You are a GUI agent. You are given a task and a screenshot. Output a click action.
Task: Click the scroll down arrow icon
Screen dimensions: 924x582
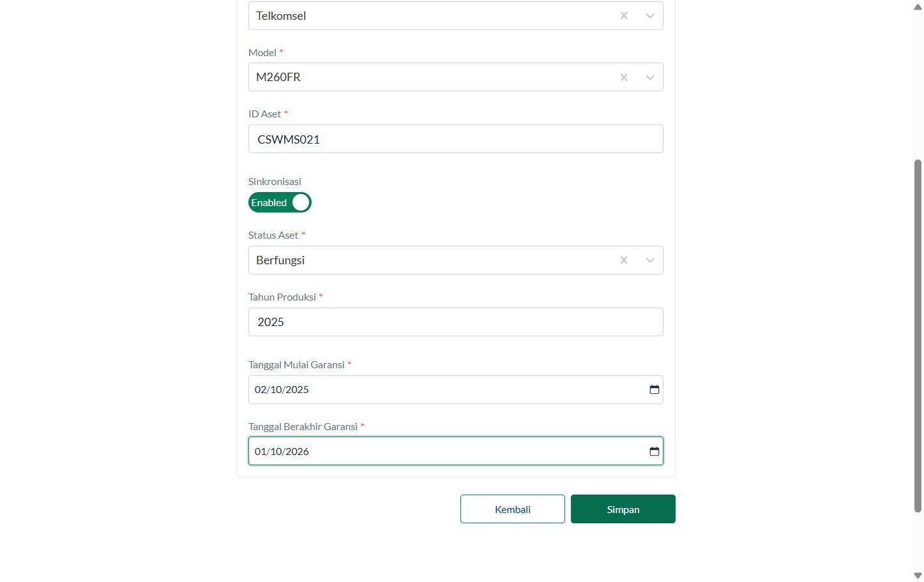click(918, 576)
